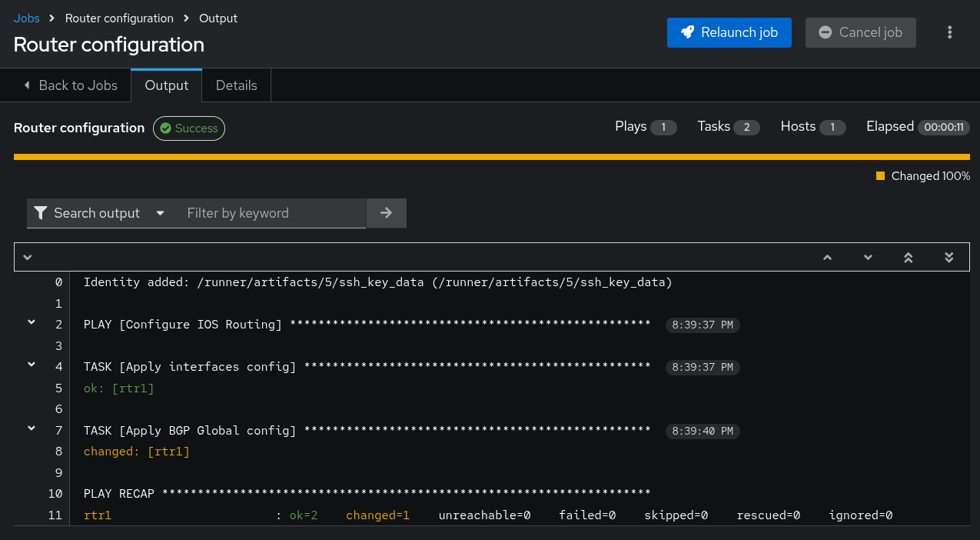Click the Router configuration page title
Screen dimensions: 980x540
coord(109,45)
